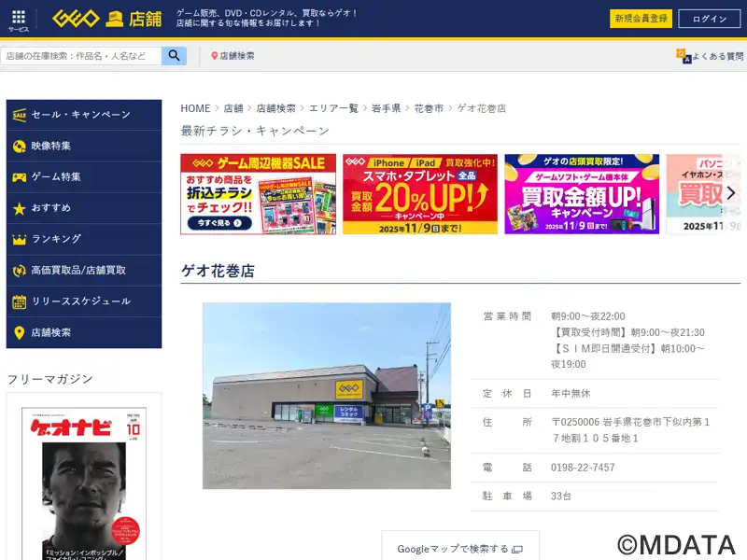This screenshot has height=560, width=747.
Task: Click 店舗検索 breadcrumb link
Action: [x=275, y=108]
